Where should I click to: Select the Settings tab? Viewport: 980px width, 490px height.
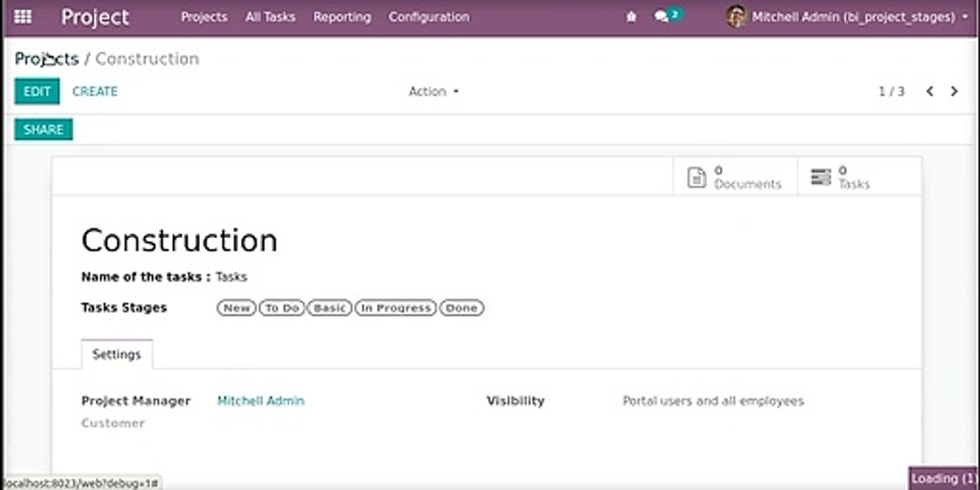[x=116, y=355]
